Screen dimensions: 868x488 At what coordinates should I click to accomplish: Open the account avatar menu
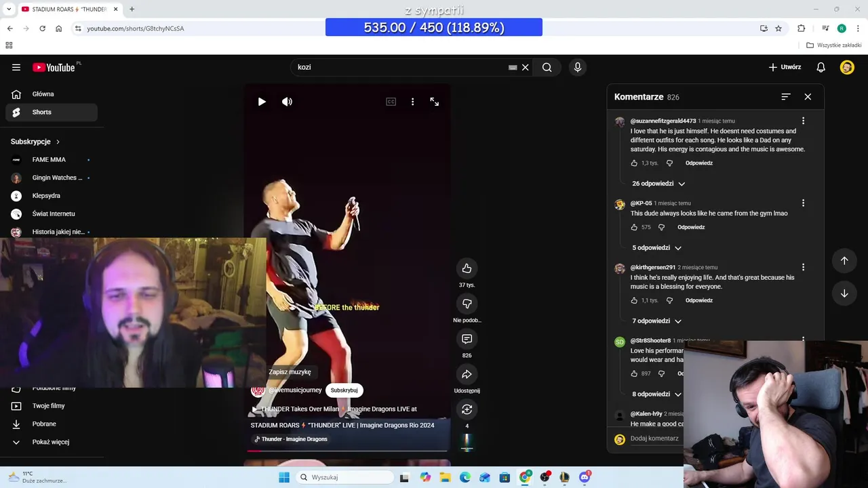click(x=847, y=67)
